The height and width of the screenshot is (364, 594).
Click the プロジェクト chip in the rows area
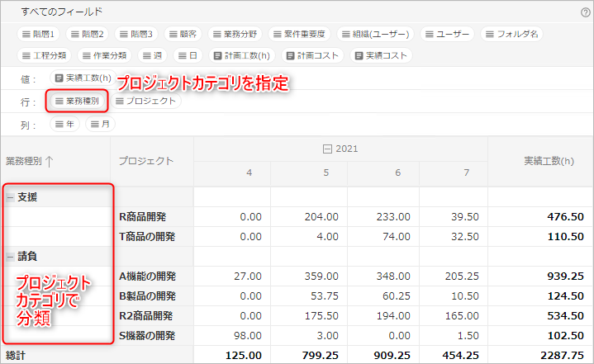pos(145,101)
